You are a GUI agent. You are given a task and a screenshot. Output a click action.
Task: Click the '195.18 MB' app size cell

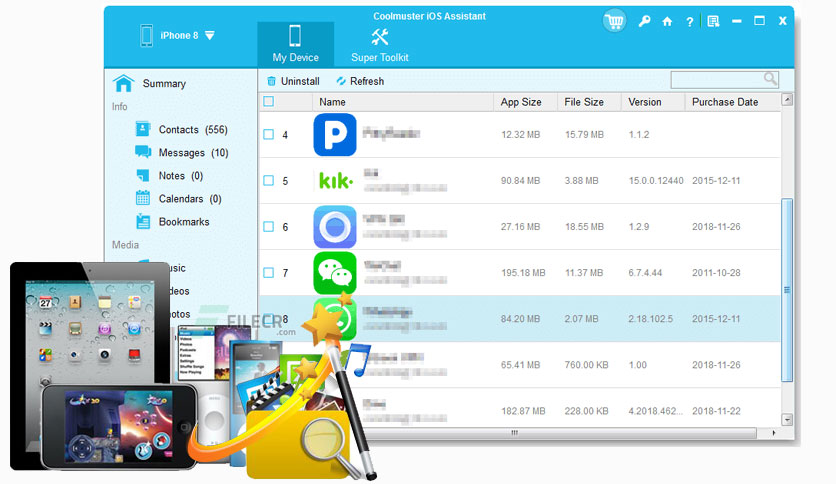[523, 273]
